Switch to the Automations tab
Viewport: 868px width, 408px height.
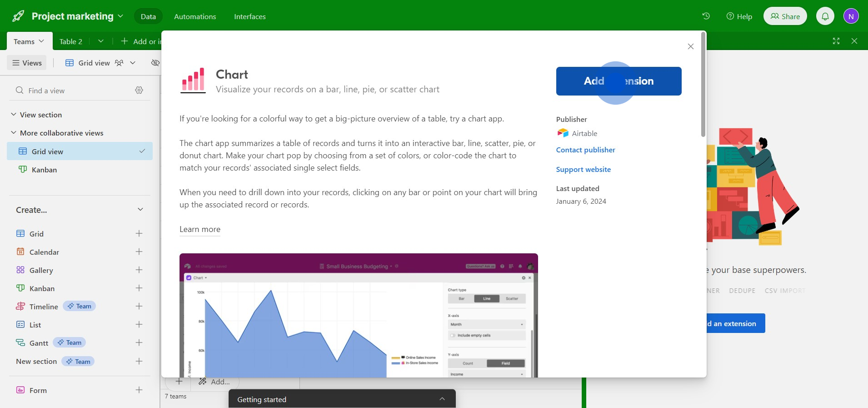pyautogui.click(x=195, y=16)
